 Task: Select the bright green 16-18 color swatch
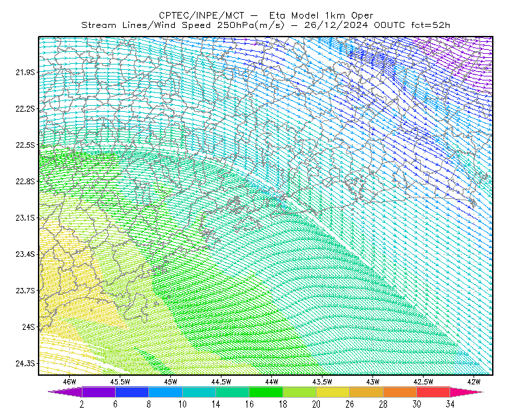click(266, 392)
